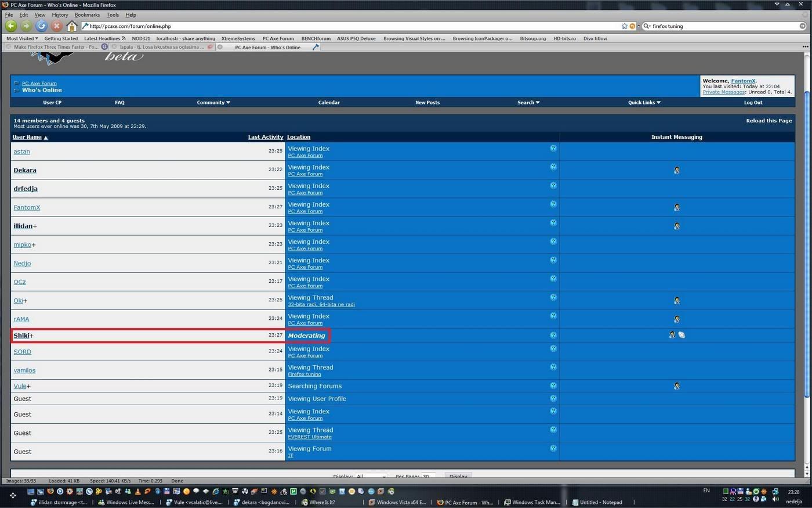Open the Most Visited bookmarks dropdown

[x=22, y=38]
